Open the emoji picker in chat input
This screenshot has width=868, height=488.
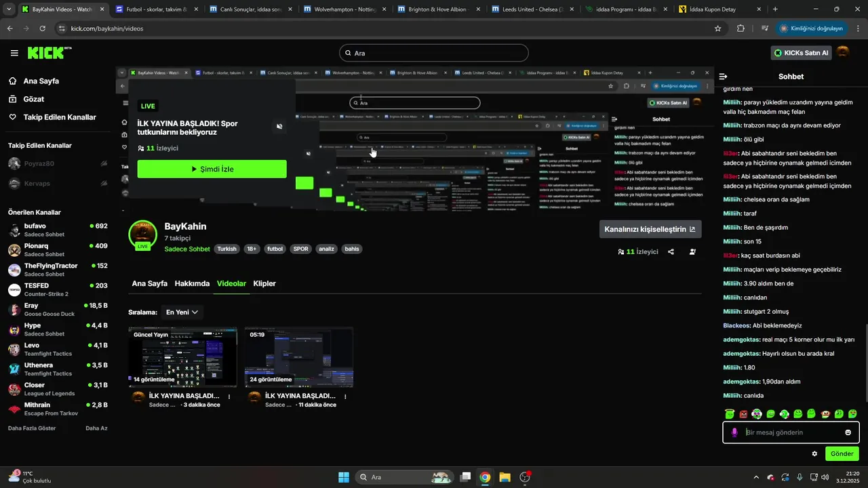[848, 432]
